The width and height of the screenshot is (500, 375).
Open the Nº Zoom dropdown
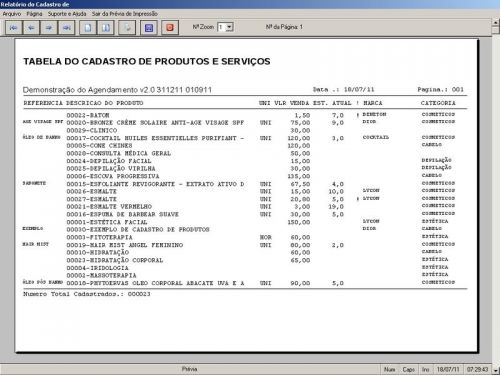tap(229, 27)
